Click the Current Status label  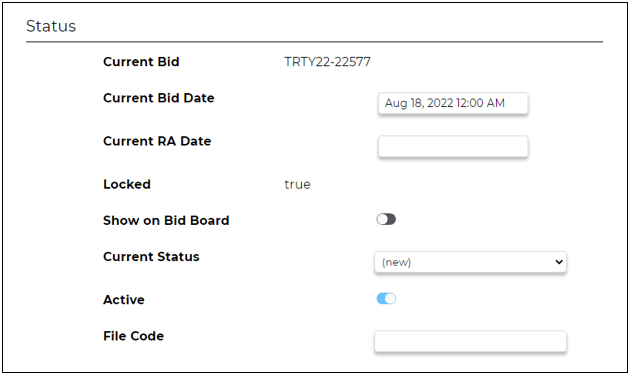click(151, 257)
